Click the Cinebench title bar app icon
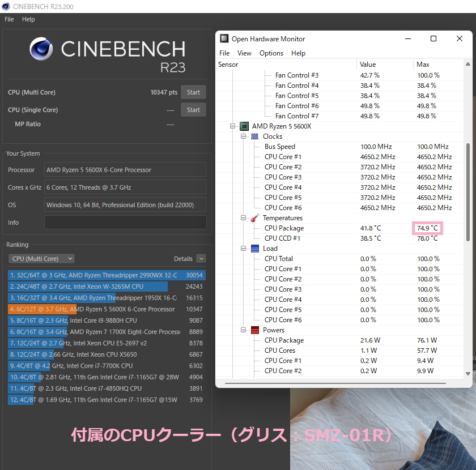This screenshot has height=470, width=476. (6, 6)
